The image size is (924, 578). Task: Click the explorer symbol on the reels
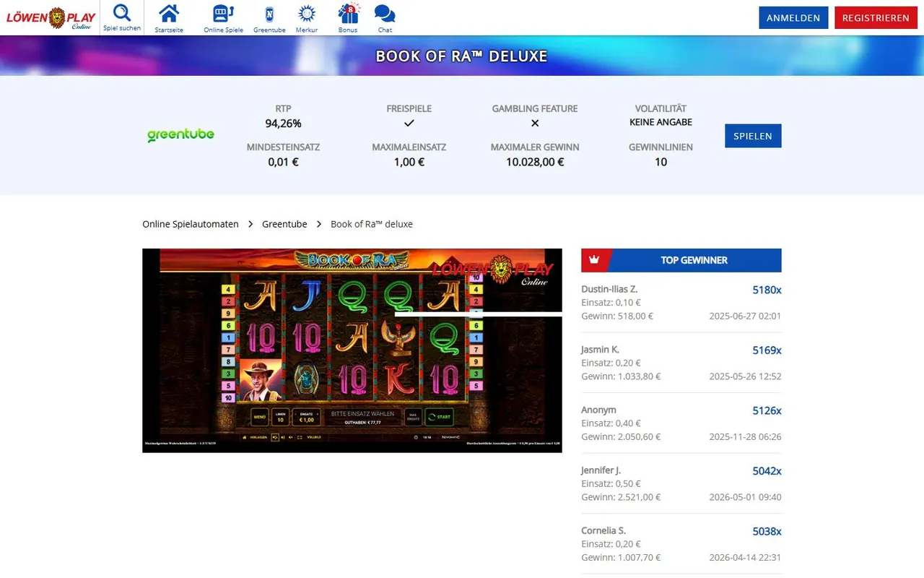(x=259, y=379)
